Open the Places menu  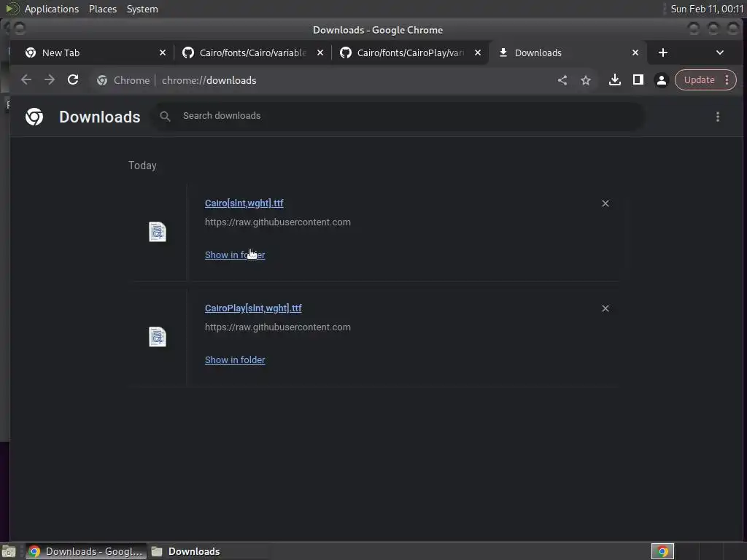(103, 9)
